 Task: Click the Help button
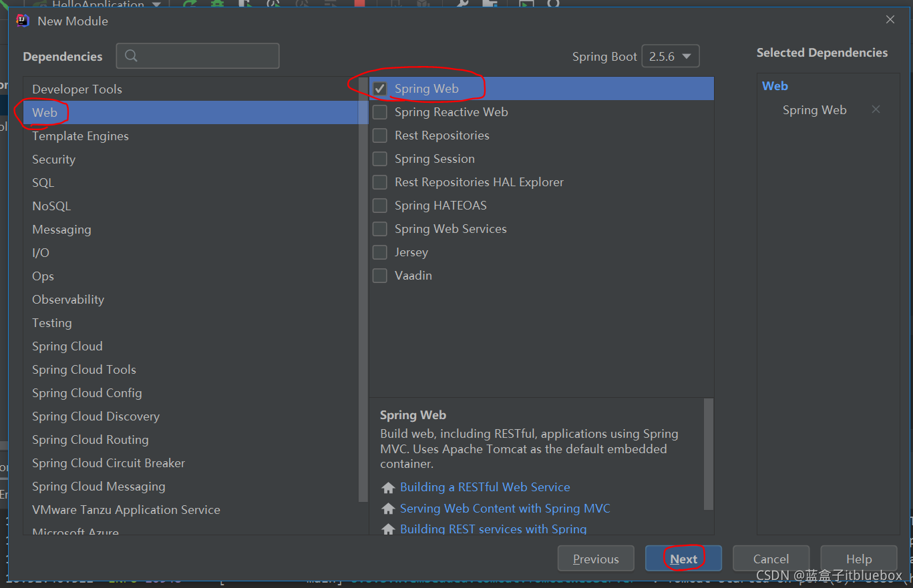click(x=858, y=559)
